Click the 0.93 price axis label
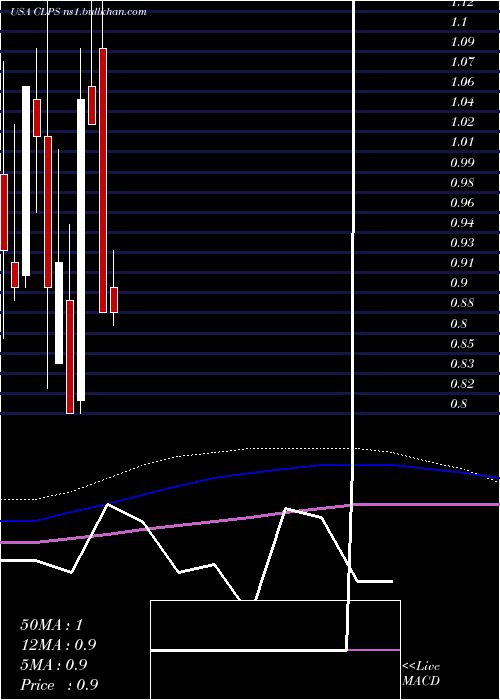500x700 pixels. (x=462, y=243)
